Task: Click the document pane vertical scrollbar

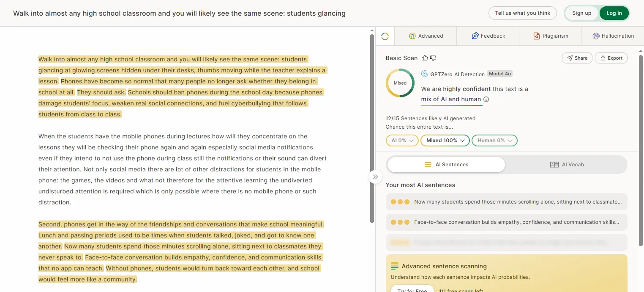Action: tap(372, 128)
